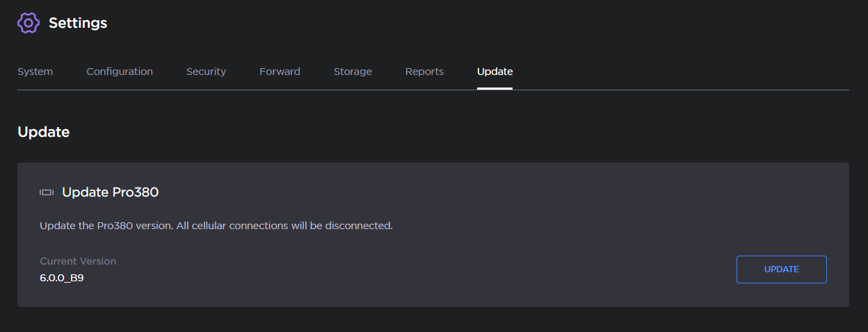Click the Pro380 device icon
The image size is (868, 332).
click(x=47, y=192)
